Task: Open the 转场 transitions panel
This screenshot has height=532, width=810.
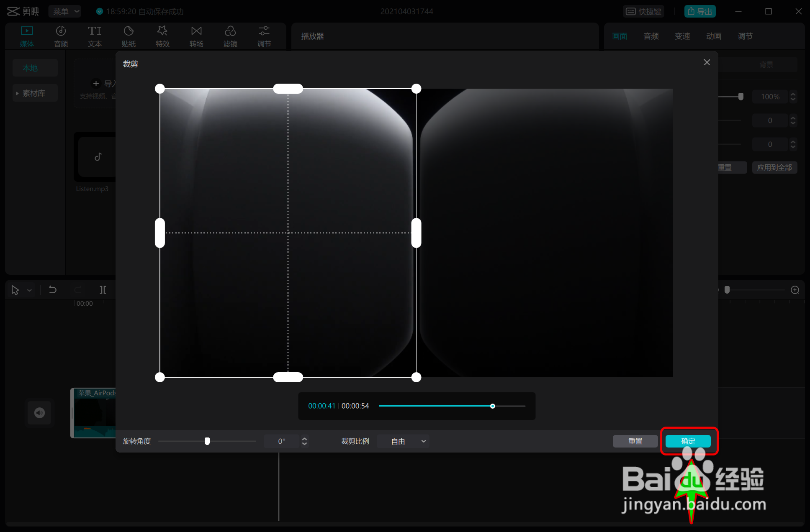Action: (x=196, y=36)
